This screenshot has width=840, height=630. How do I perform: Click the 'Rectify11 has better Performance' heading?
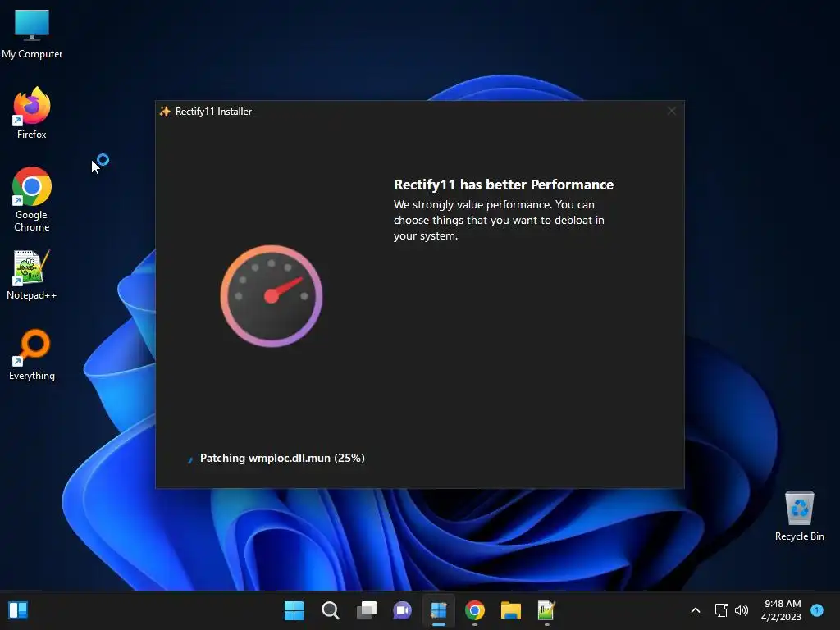tap(504, 185)
